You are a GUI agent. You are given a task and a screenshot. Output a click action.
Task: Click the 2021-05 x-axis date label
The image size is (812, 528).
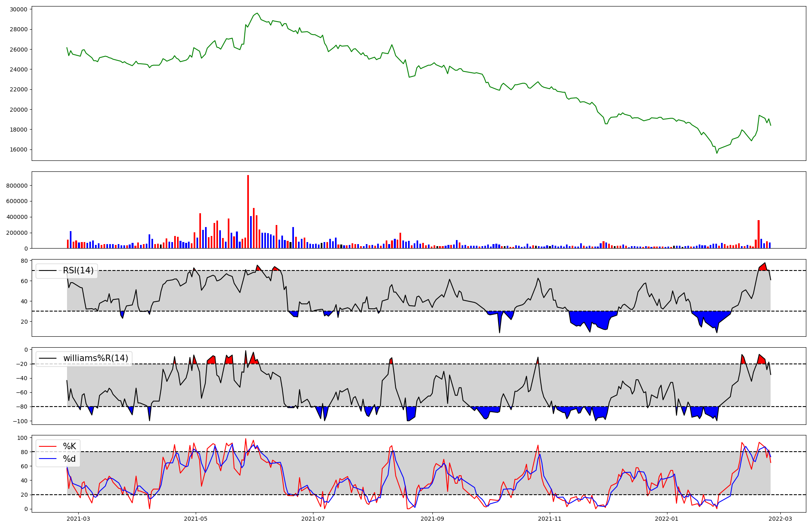[x=196, y=519]
